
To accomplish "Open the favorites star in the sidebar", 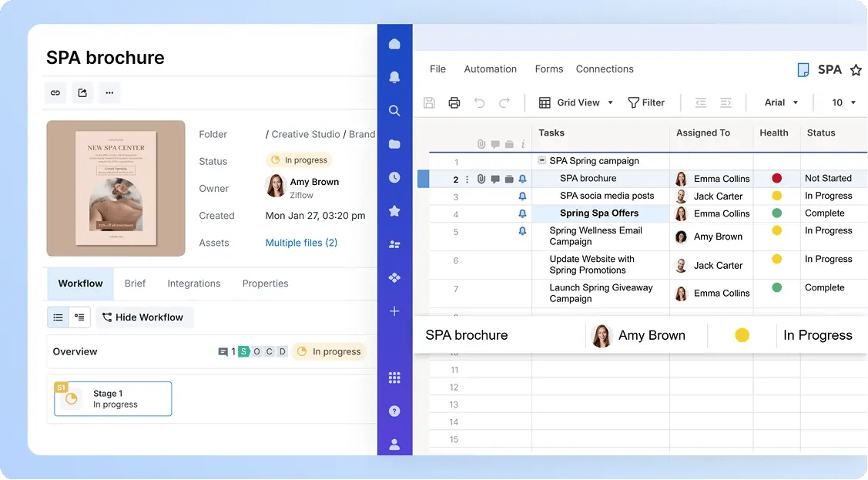I will [x=394, y=211].
